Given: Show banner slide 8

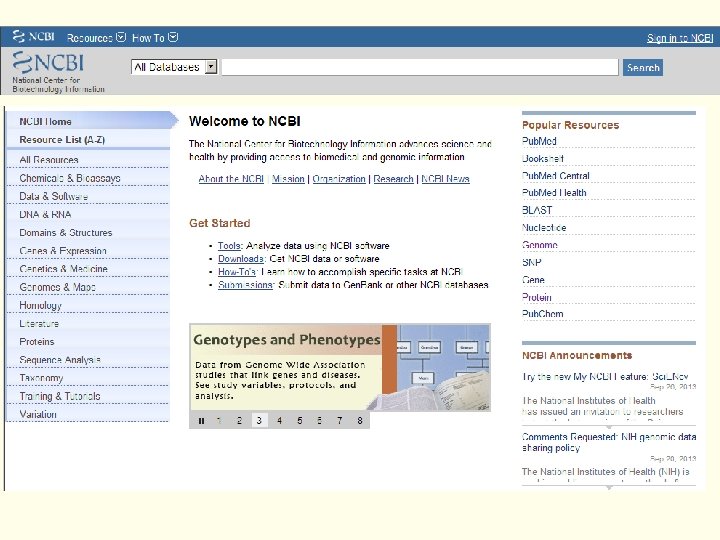Looking at the screenshot, I should click(x=360, y=421).
